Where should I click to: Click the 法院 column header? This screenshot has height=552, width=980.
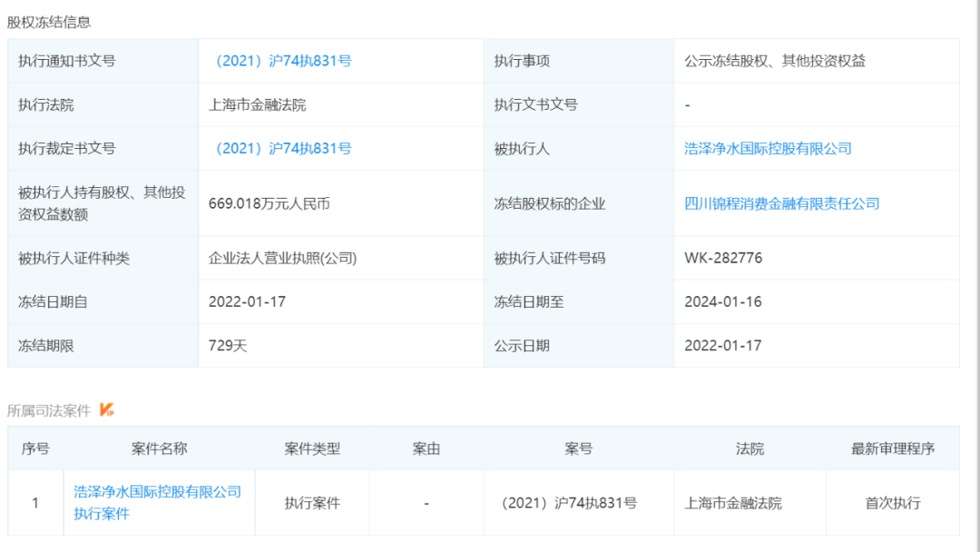750,448
